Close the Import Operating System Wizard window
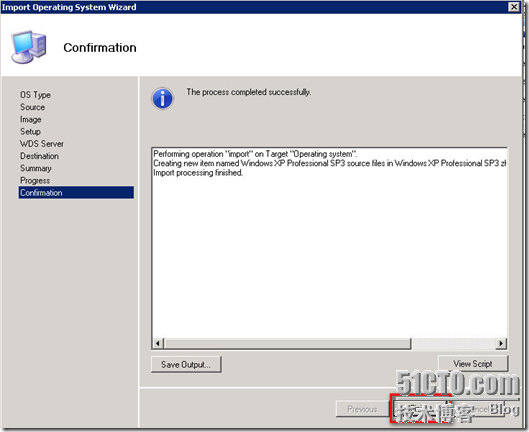 [x=514, y=7]
